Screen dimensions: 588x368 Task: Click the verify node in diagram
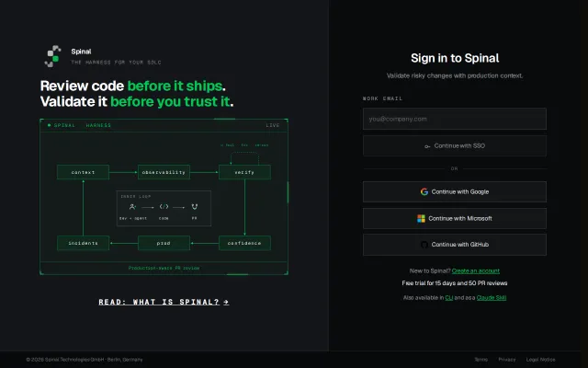(x=244, y=172)
